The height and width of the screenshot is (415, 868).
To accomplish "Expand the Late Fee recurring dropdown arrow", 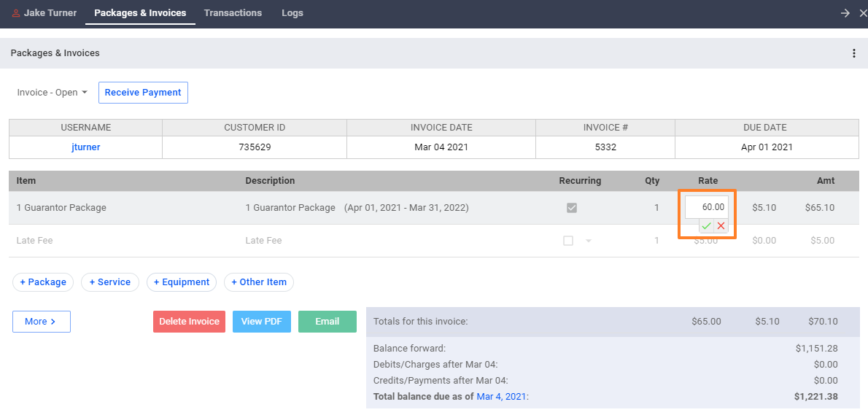I will [589, 241].
